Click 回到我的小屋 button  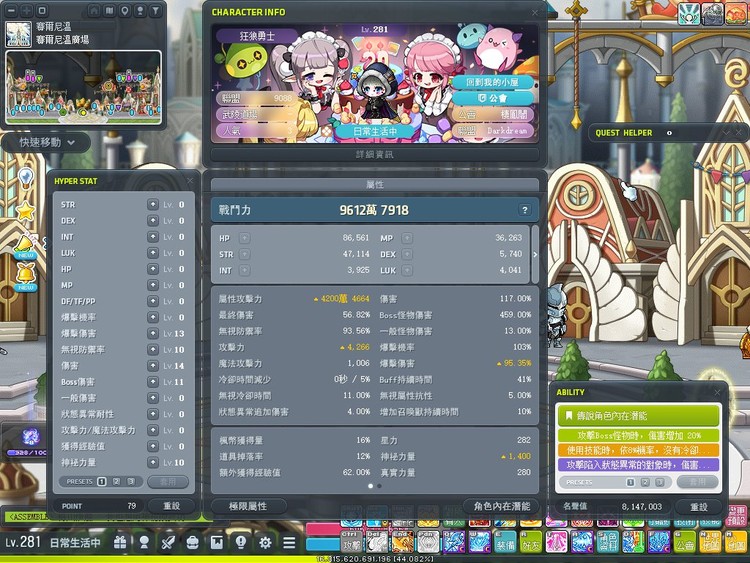[x=492, y=82]
